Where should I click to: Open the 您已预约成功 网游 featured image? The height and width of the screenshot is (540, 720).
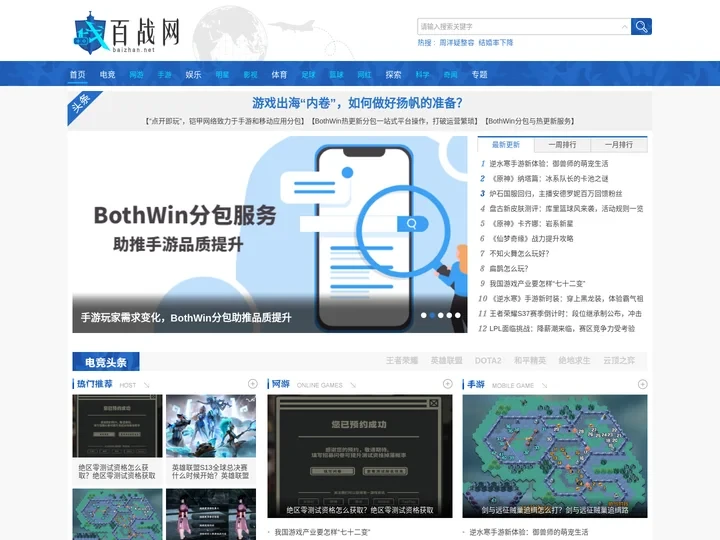pos(360,456)
